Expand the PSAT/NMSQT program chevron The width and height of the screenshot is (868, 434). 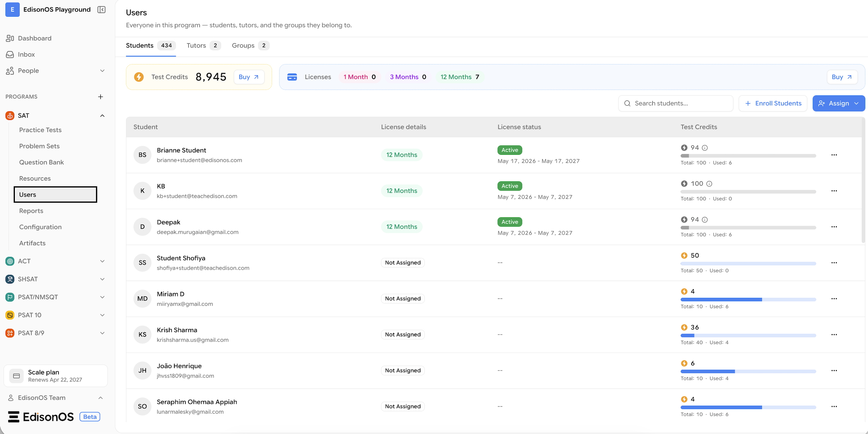(x=102, y=297)
